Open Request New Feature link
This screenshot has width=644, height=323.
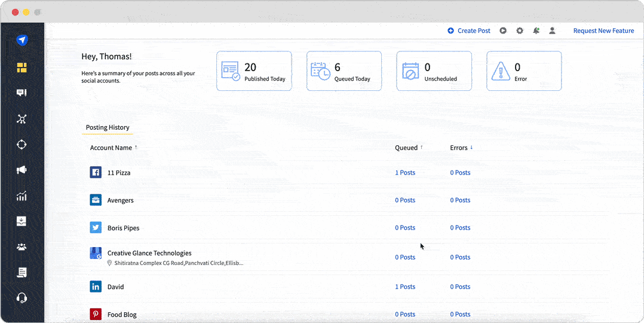tap(604, 31)
